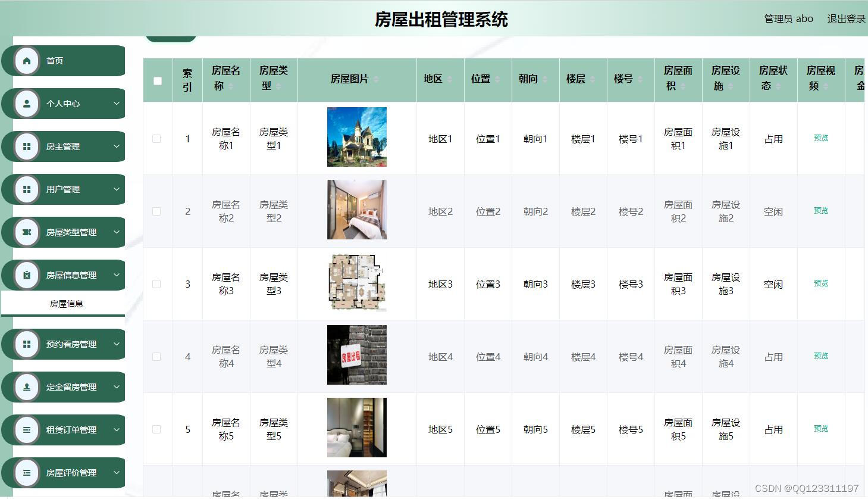
Task: Sort by 房屋面积 column arrows
Action: [x=683, y=86]
